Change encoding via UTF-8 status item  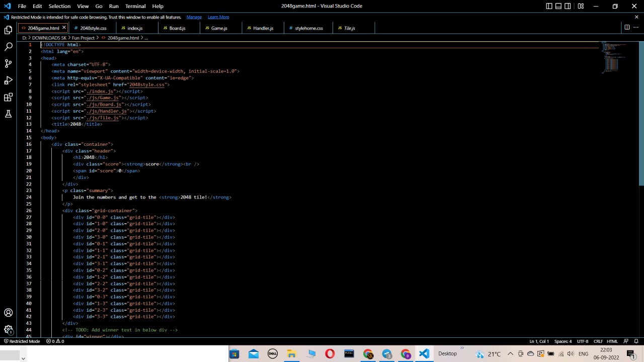click(583, 341)
